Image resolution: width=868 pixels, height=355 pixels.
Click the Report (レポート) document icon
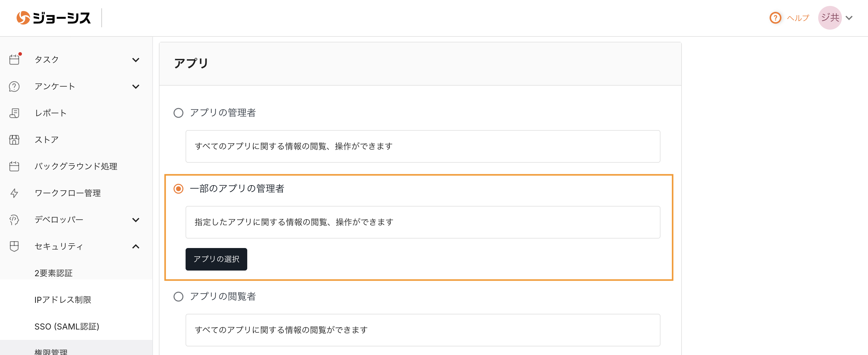[x=14, y=113]
